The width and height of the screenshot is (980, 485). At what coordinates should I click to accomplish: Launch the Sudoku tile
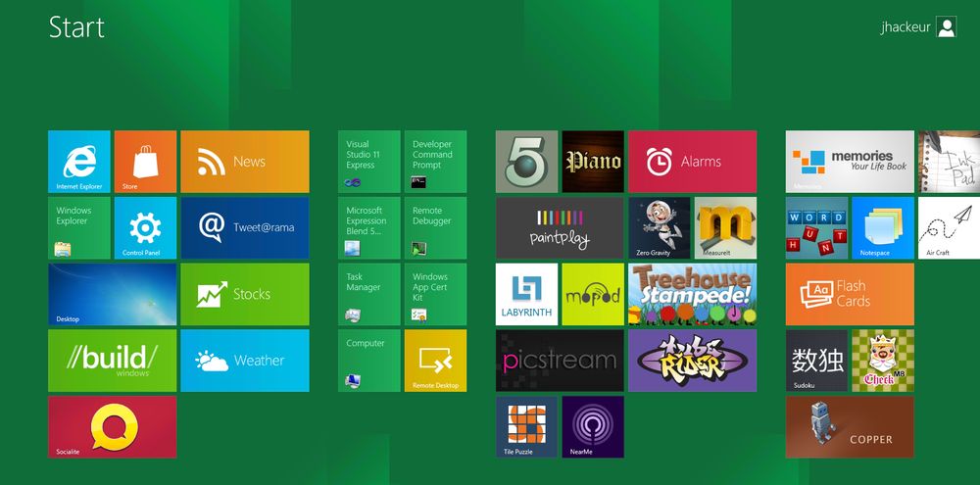click(817, 361)
